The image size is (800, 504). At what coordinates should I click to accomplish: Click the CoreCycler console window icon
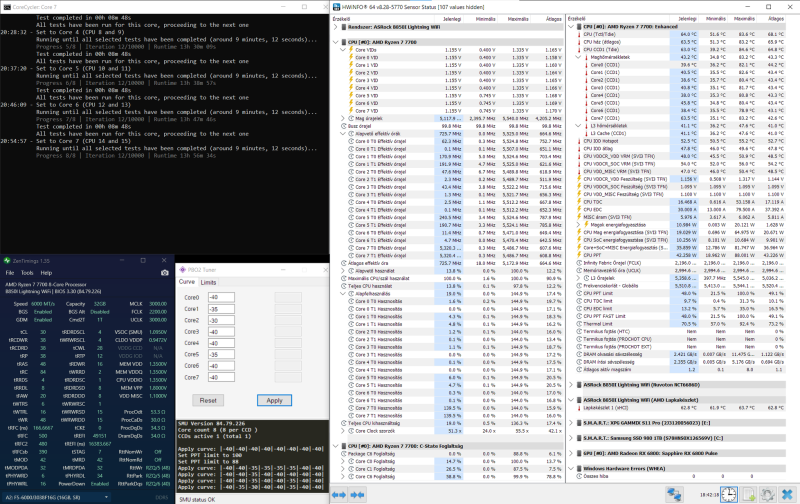[x=7, y=7]
